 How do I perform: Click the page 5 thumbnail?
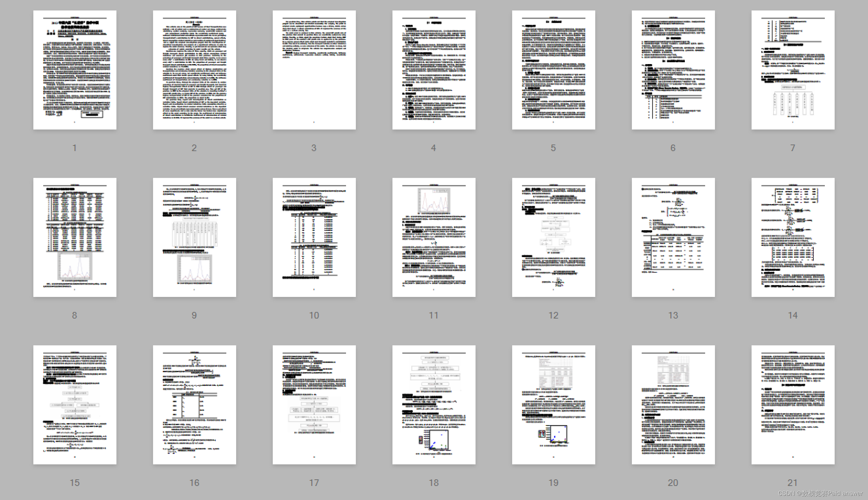pyautogui.click(x=553, y=70)
